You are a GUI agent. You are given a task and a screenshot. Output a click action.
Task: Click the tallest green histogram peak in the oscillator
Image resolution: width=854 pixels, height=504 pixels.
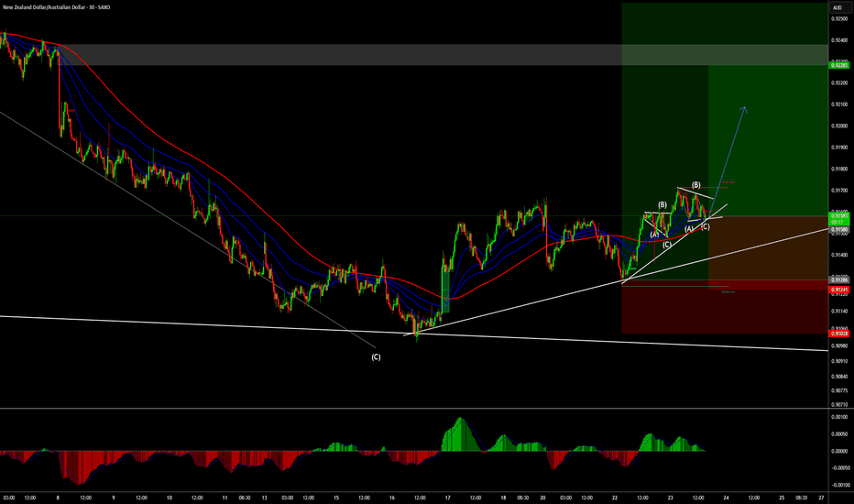tap(461, 434)
